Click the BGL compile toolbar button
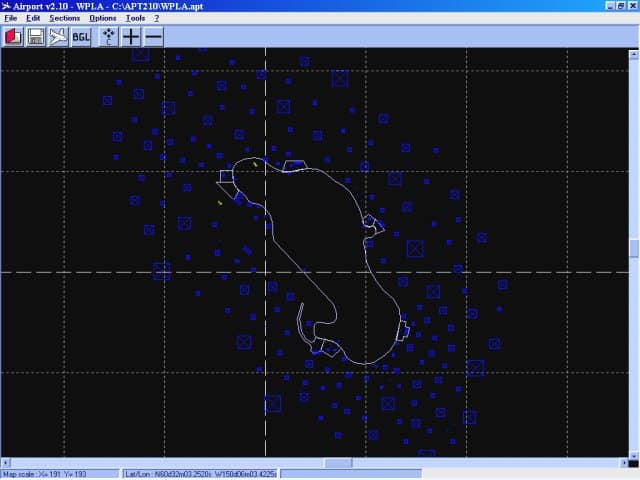Viewport: 640px width, 480px height. pos(81,37)
